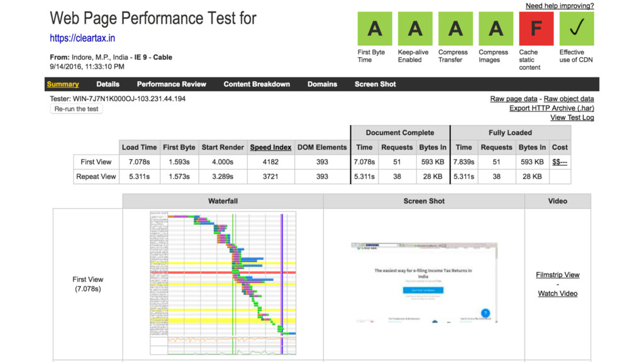Screen dimensions: 644x362
Task: Click the Effective use of CDN checkmark badge
Action: pyautogui.click(x=577, y=28)
